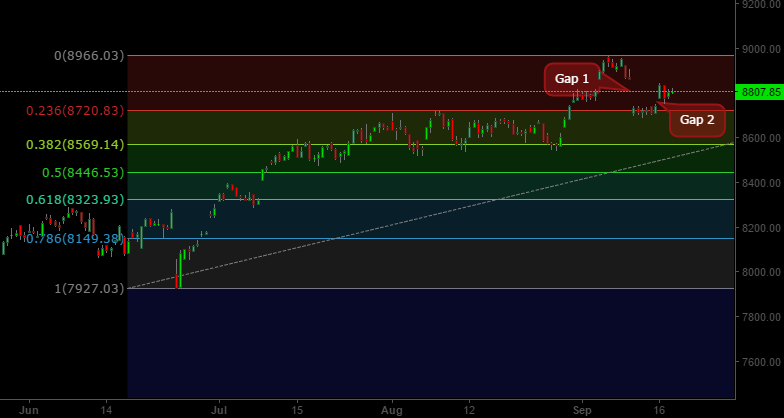The height and width of the screenshot is (418, 784).
Task: Click the Jul label on the date axis
Action: [219, 410]
